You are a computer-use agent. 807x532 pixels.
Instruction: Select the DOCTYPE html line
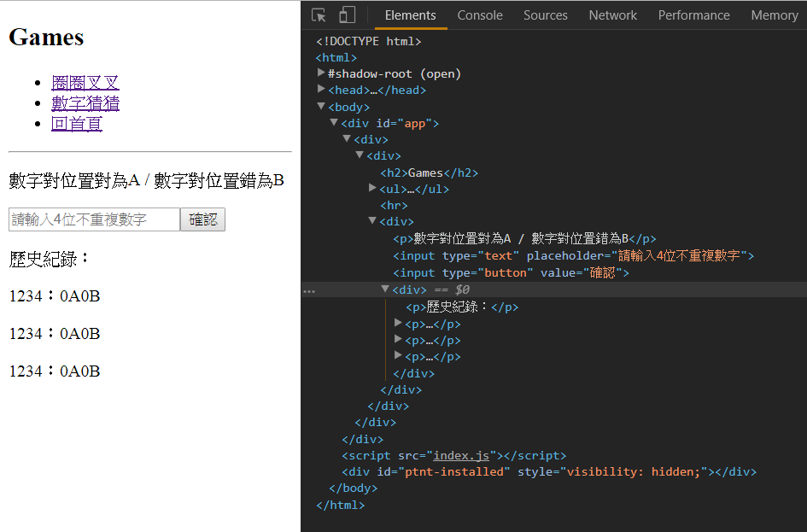pos(369,41)
